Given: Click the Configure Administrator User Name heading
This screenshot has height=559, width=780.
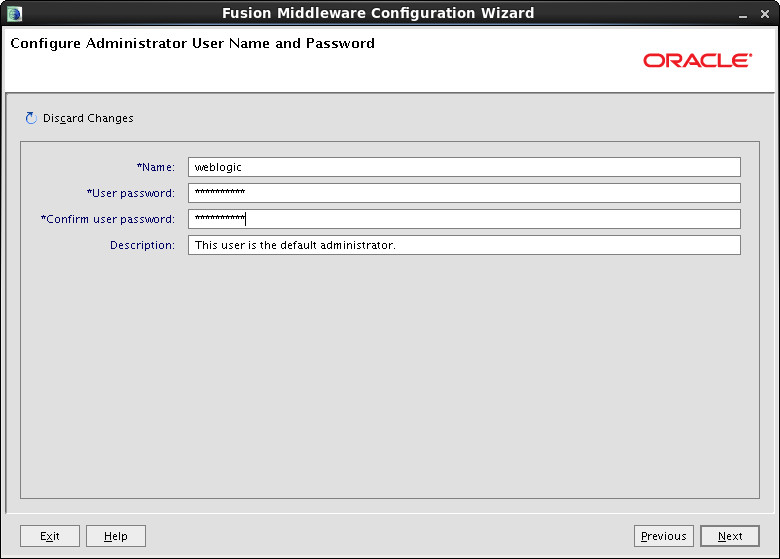Looking at the screenshot, I should tap(193, 43).
